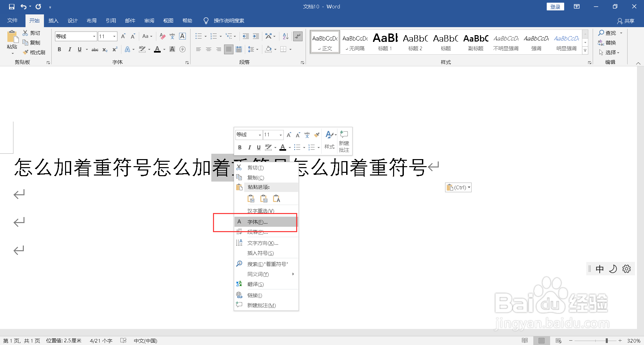
Task: Click the enclosed character icon
Action: coord(182,49)
